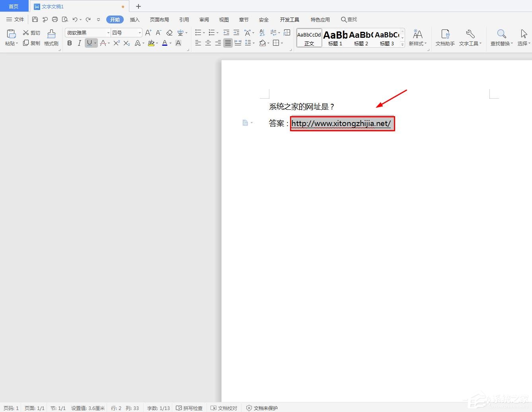Viewport: 532px width, 412px height.
Task: Toggle bold formatting
Action: [x=70, y=43]
